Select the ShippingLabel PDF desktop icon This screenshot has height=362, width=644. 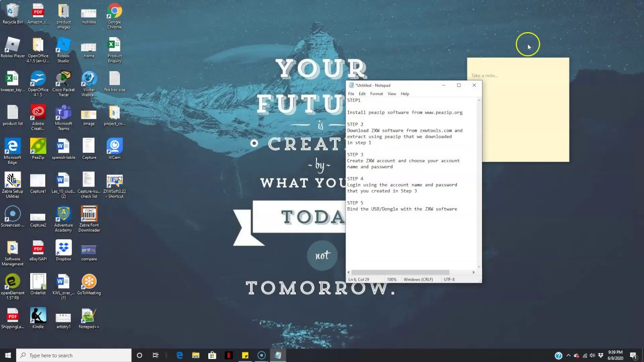click(x=13, y=318)
